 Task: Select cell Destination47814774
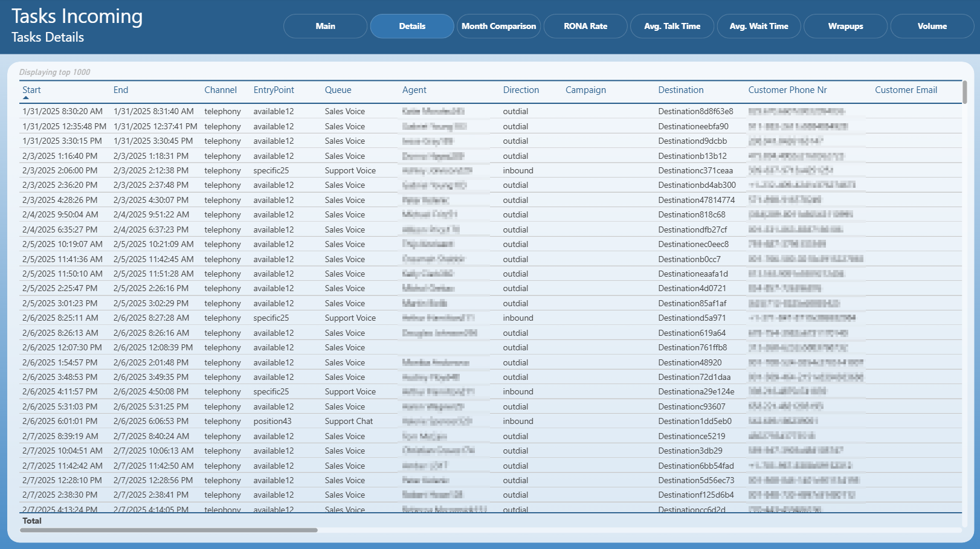[x=696, y=200]
